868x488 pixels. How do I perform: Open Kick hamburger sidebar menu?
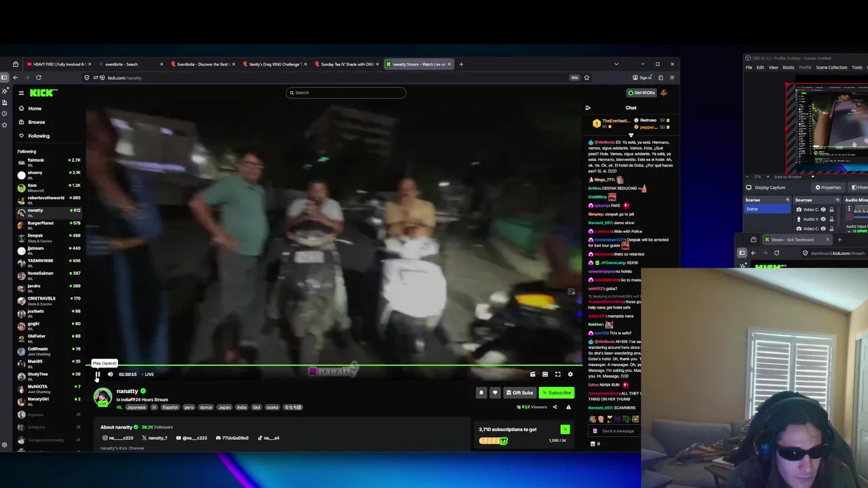(21, 93)
